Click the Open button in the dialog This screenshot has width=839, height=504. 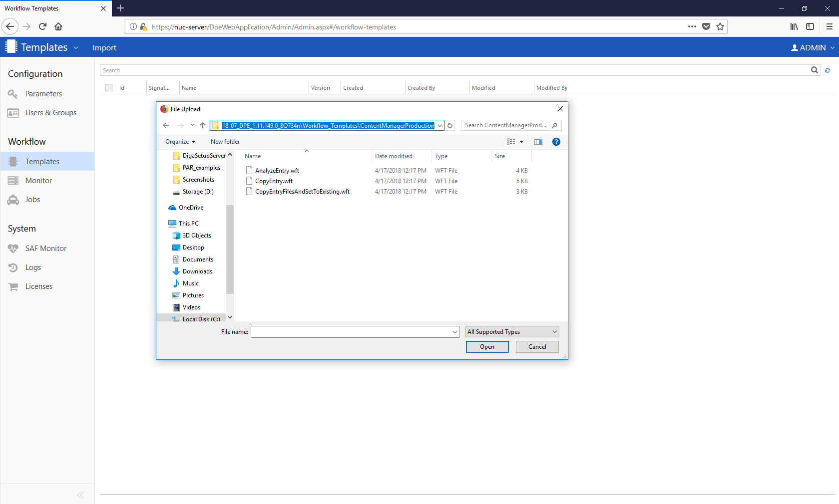point(487,347)
